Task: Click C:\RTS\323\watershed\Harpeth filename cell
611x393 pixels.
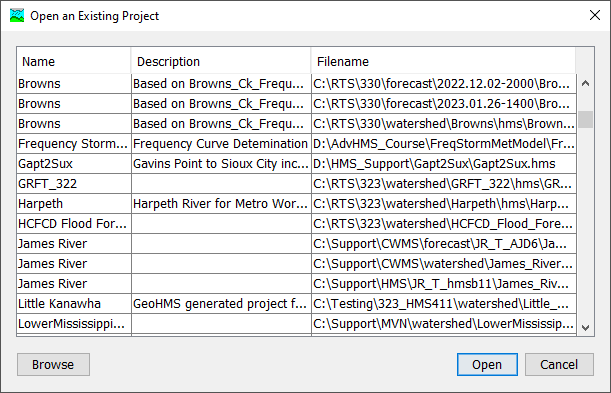Action: (x=444, y=204)
